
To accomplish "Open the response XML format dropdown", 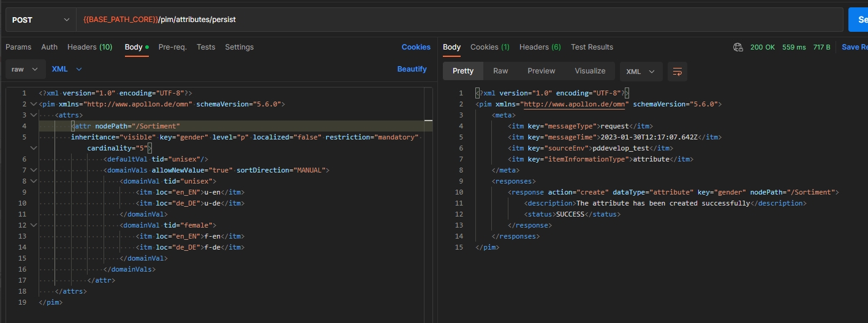I will coord(640,72).
